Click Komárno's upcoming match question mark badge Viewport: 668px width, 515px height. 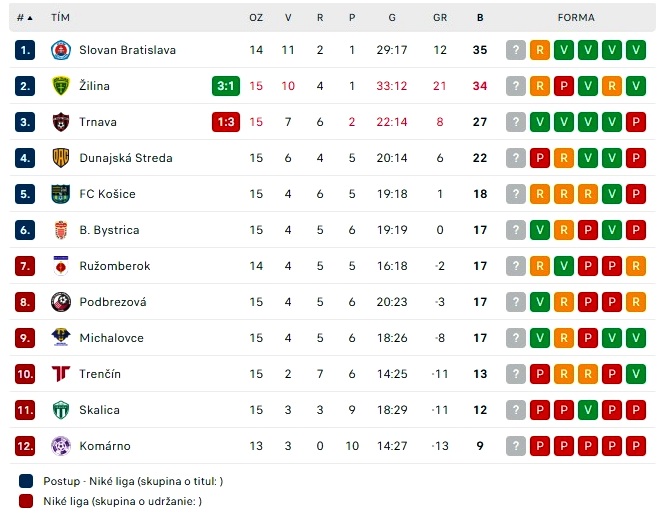pyautogui.click(x=516, y=446)
